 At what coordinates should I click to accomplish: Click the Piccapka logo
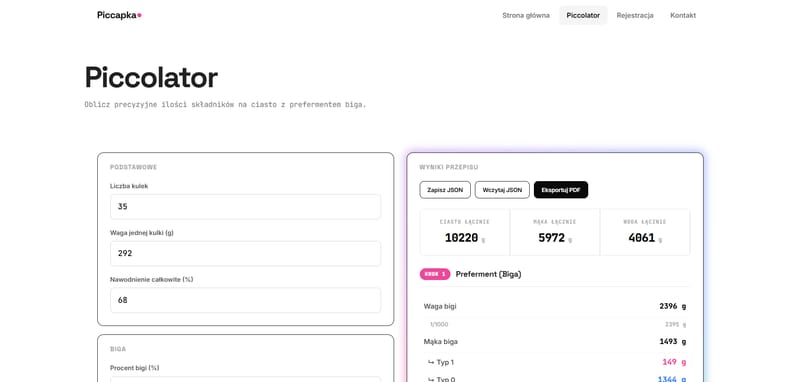tap(119, 15)
